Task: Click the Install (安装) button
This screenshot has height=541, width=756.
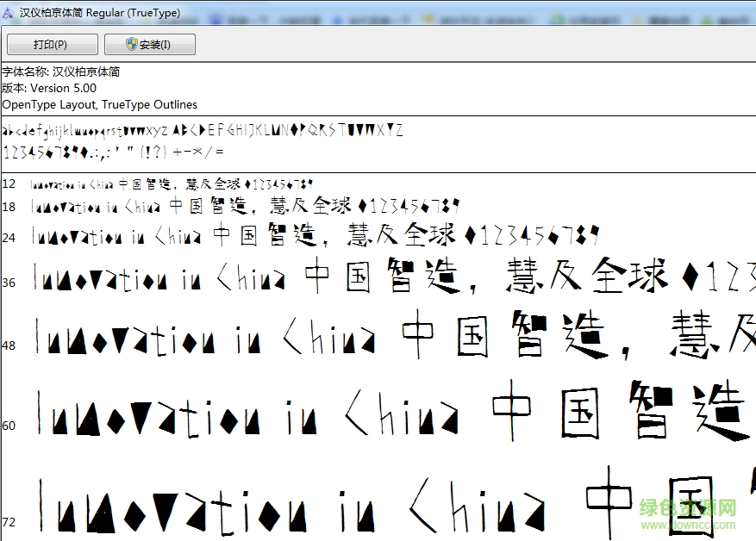Action: point(149,44)
